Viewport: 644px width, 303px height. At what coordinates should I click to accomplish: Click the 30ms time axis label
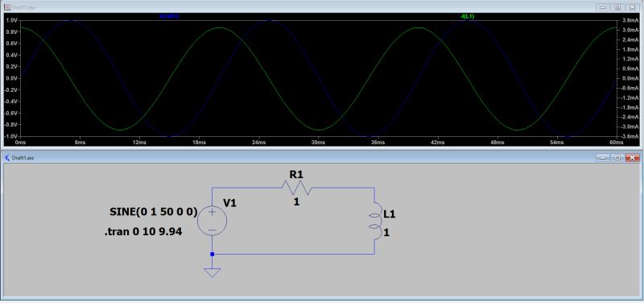(318, 143)
